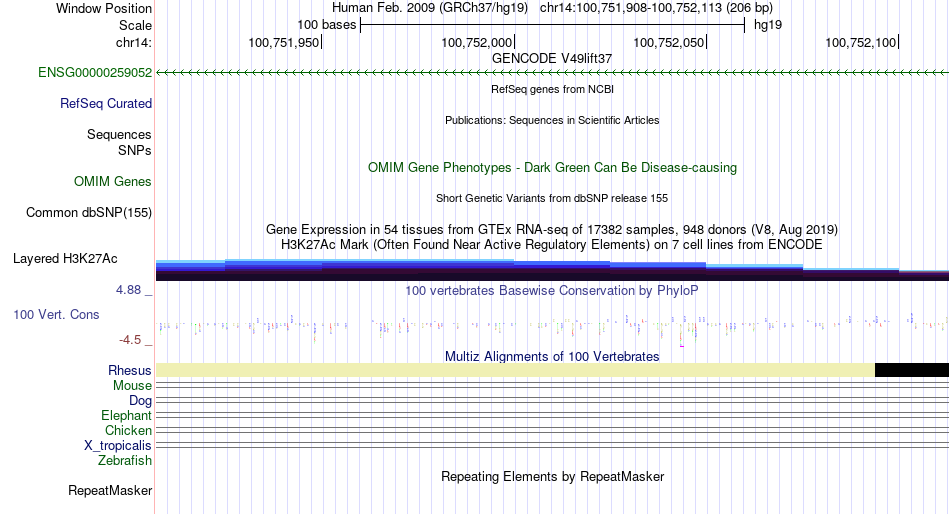Click the 100,752,100 ruler position
The width and height of the screenshot is (950, 514).
pyautogui.click(x=861, y=42)
